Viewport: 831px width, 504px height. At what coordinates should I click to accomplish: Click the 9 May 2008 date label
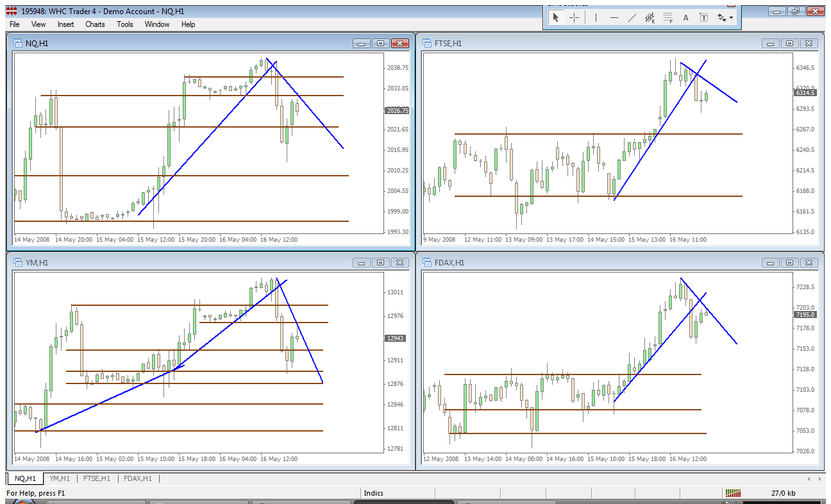[439, 240]
